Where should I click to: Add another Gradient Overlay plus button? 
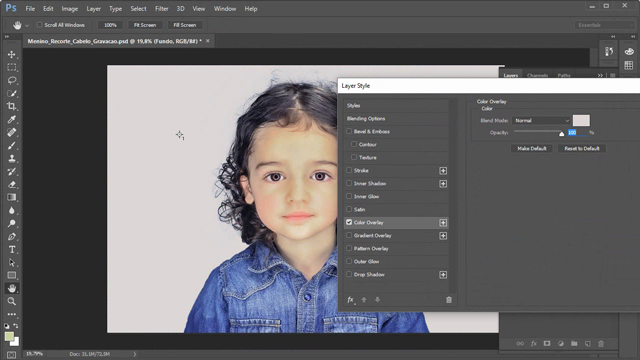(443, 236)
